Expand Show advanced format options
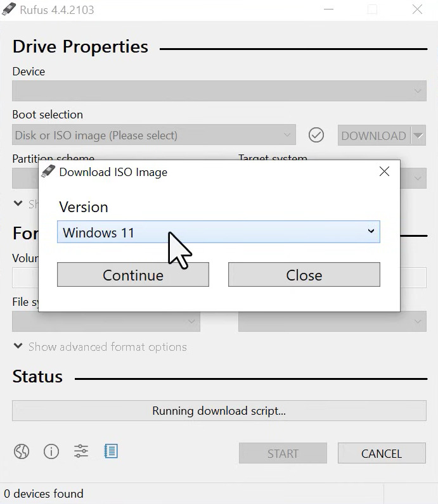 100,347
